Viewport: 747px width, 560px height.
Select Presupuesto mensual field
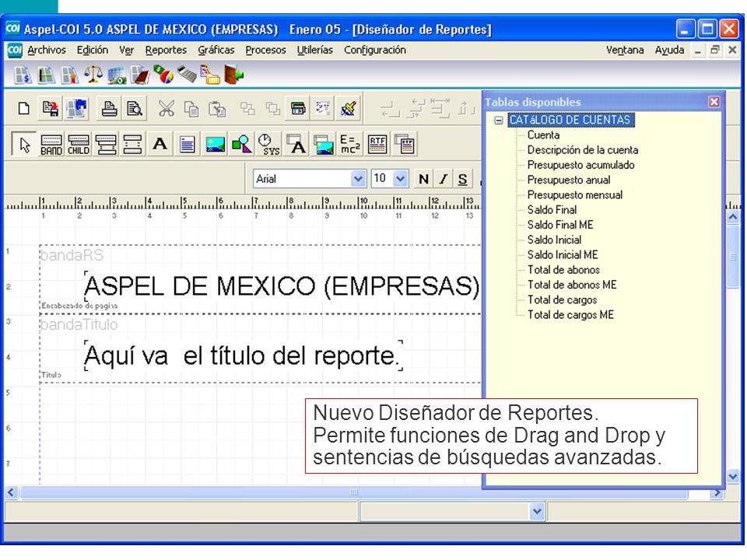tap(574, 195)
